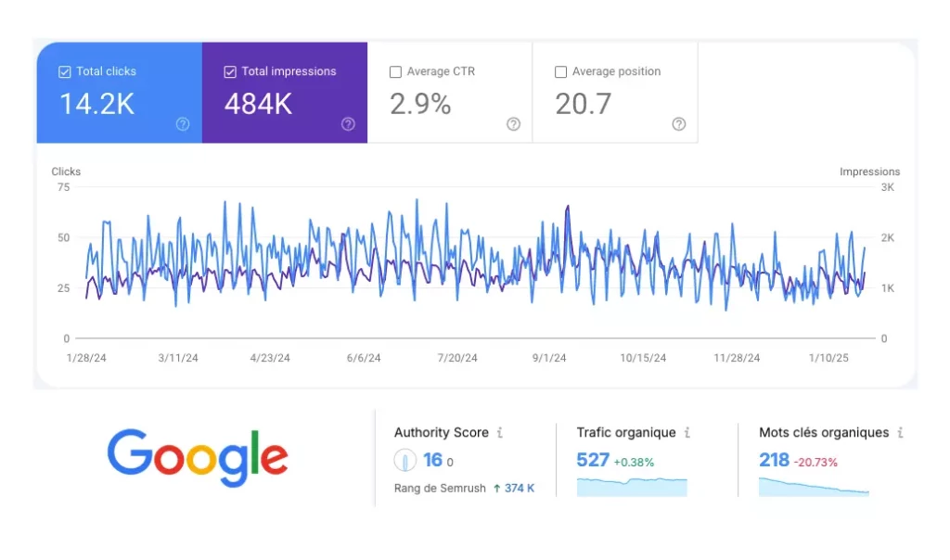Click the 14.2K total clicks value

[x=96, y=104]
